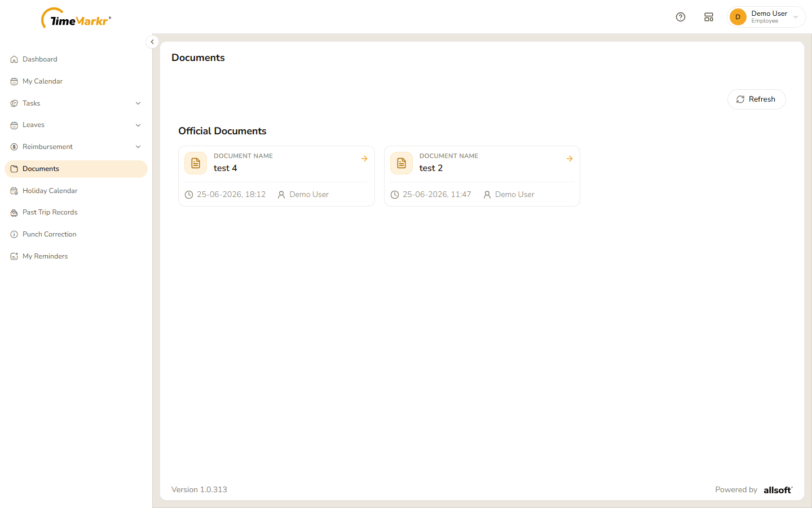The image size is (812, 508).
Task: Click the Demo User name in header
Action: [769, 14]
